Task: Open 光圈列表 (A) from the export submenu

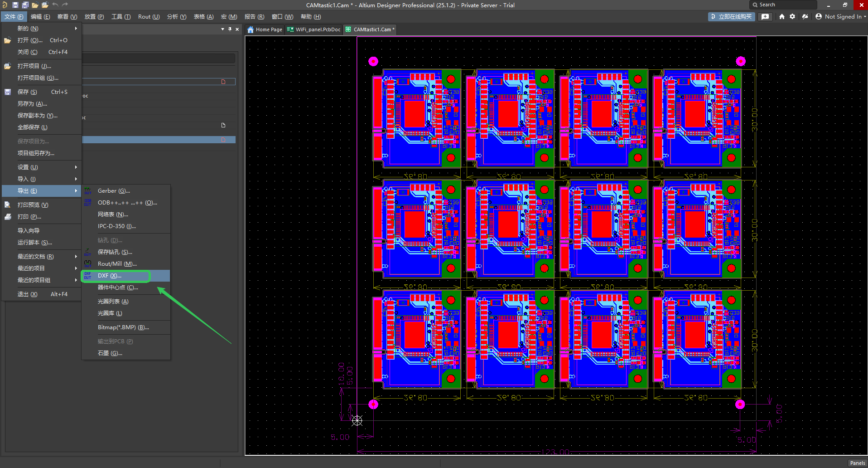Action: [x=126, y=302]
